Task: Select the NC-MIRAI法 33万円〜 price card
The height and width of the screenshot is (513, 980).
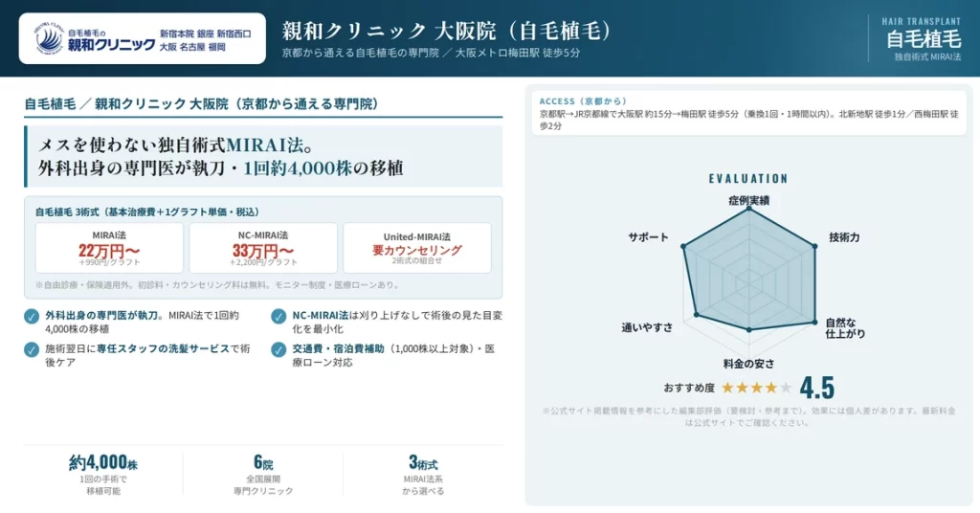Action: coord(263,248)
